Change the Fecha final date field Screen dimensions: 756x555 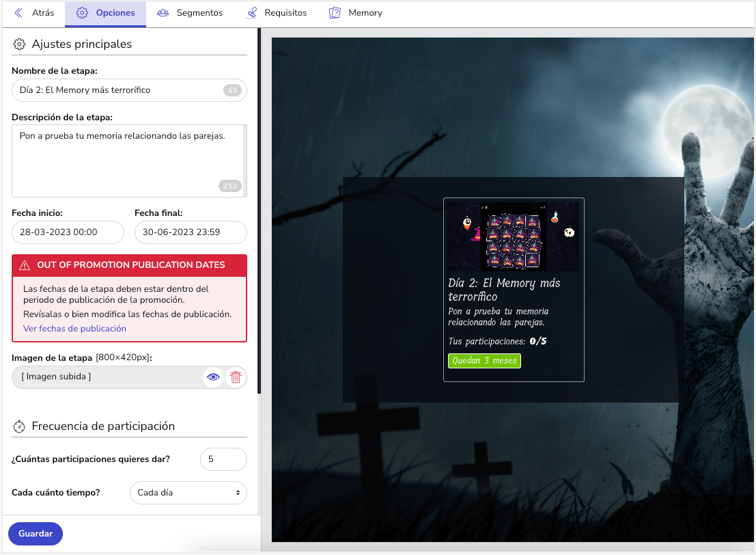point(191,232)
